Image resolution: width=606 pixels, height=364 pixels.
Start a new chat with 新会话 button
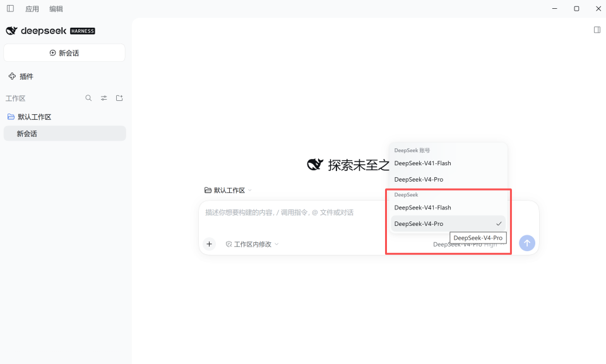(x=64, y=53)
